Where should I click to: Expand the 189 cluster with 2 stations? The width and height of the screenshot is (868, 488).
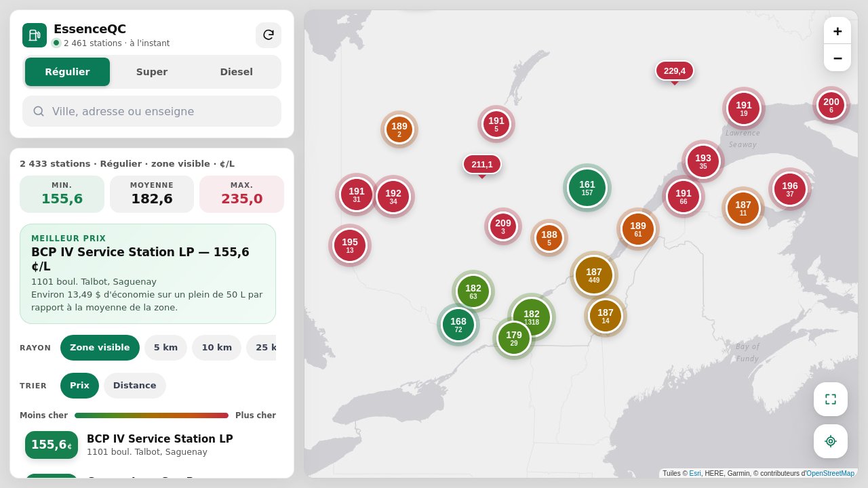coord(399,129)
